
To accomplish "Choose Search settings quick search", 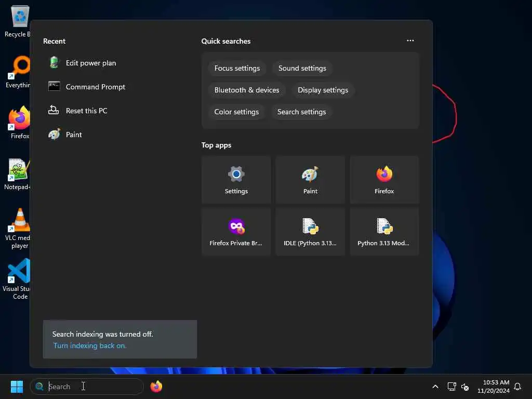I will (301, 112).
